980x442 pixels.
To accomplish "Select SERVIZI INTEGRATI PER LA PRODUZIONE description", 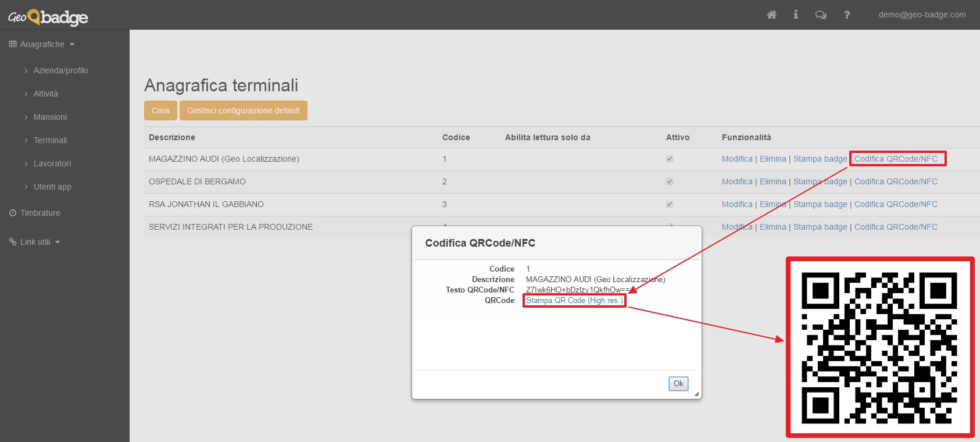I will click(231, 227).
